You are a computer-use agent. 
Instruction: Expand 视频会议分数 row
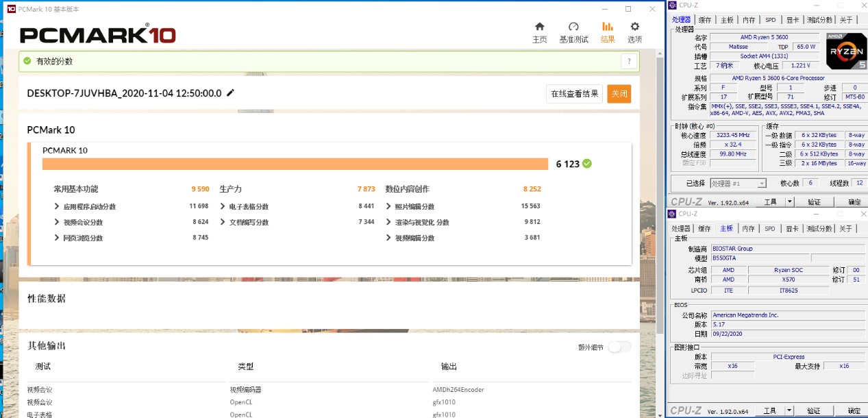click(56, 222)
